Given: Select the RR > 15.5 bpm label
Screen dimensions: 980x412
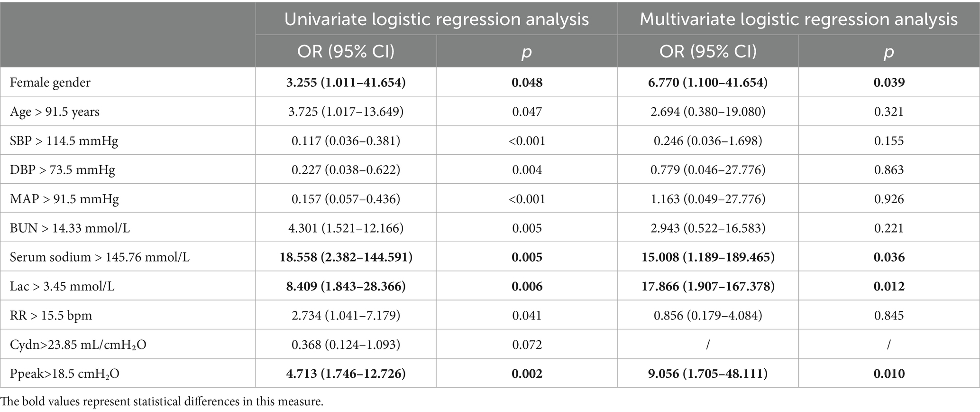Looking at the screenshot, I should tap(51, 316).
